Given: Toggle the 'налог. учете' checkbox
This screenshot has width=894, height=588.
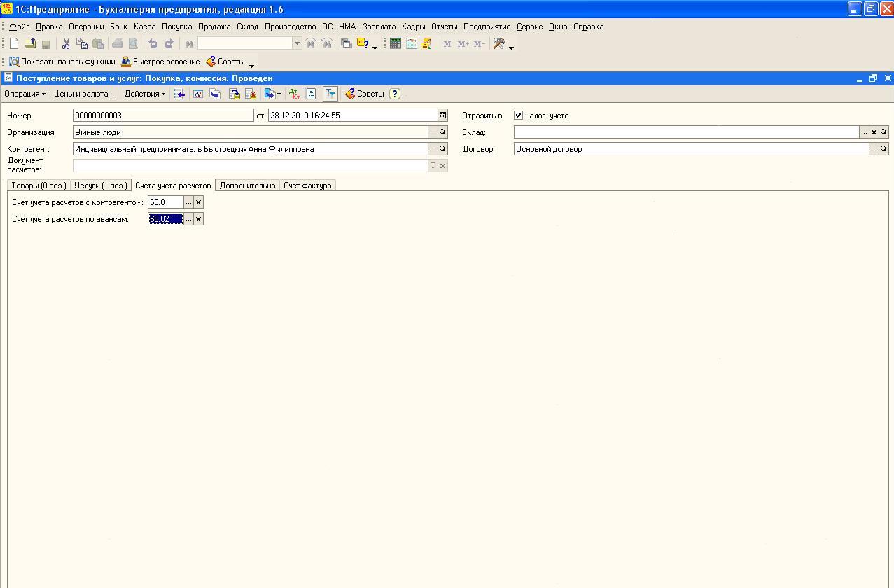Looking at the screenshot, I should pos(519,115).
